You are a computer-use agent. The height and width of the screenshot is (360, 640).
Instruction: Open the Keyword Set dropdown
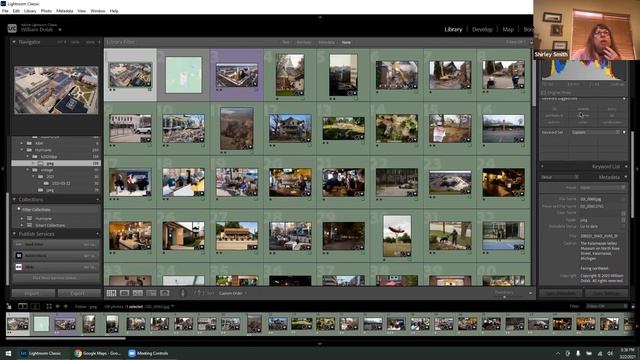point(596,132)
